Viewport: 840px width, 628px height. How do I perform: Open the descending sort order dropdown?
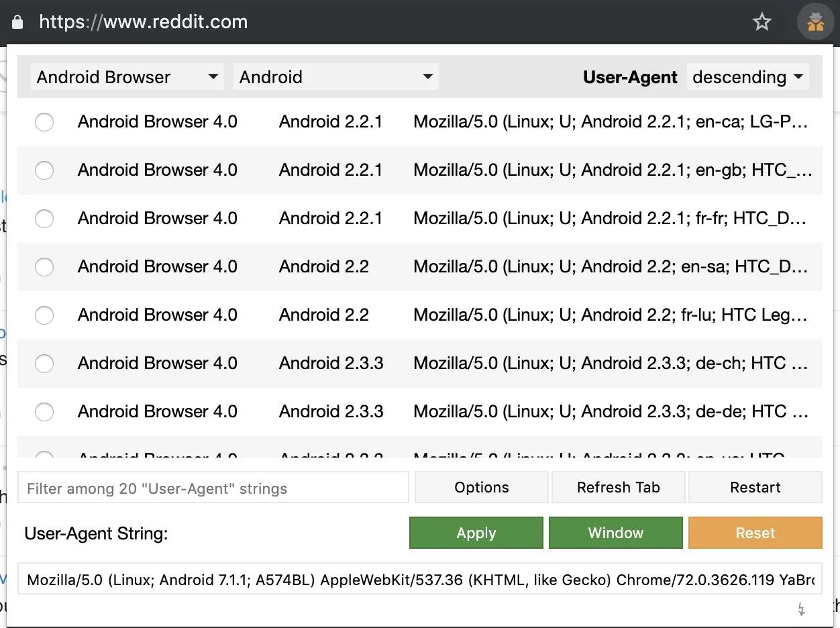click(747, 77)
